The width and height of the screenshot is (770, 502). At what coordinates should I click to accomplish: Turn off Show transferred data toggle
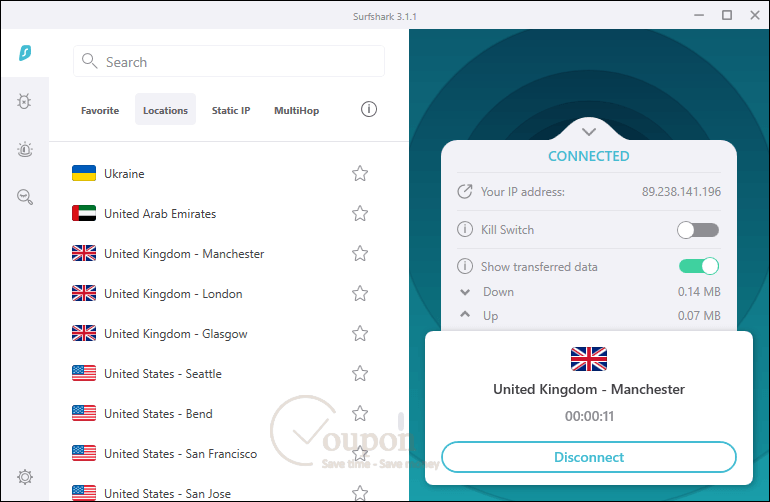click(x=699, y=266)
